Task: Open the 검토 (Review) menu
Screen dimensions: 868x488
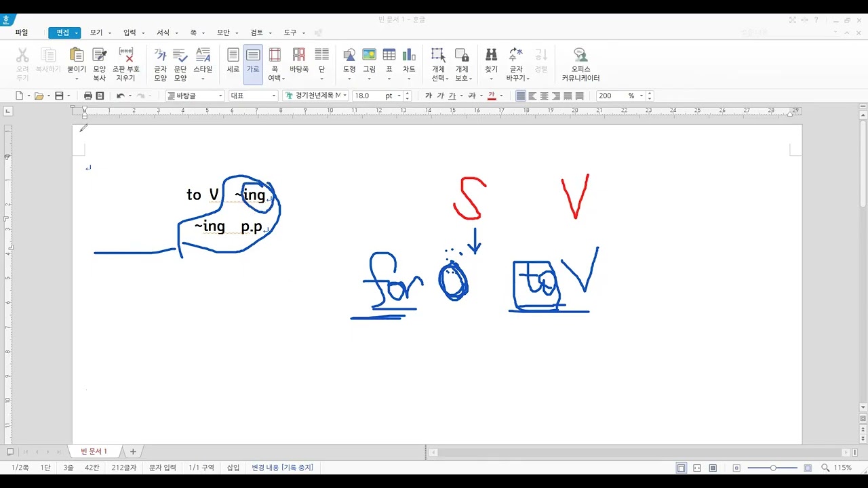Action: [x=257, y=33]
